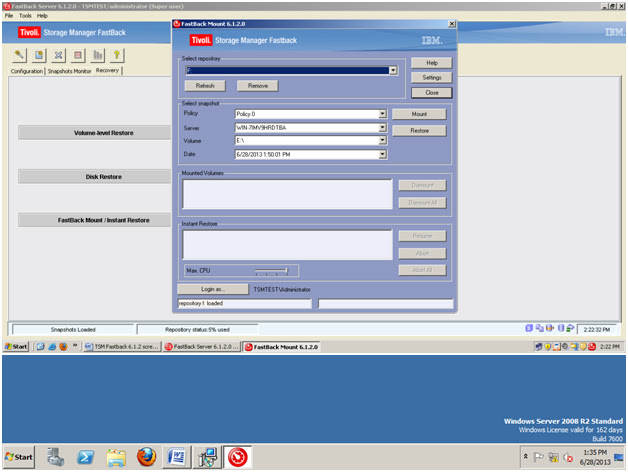Click the yellow question mark toolbar icon
The height and width of the screenshot is (472, 628).
point(117,55)
